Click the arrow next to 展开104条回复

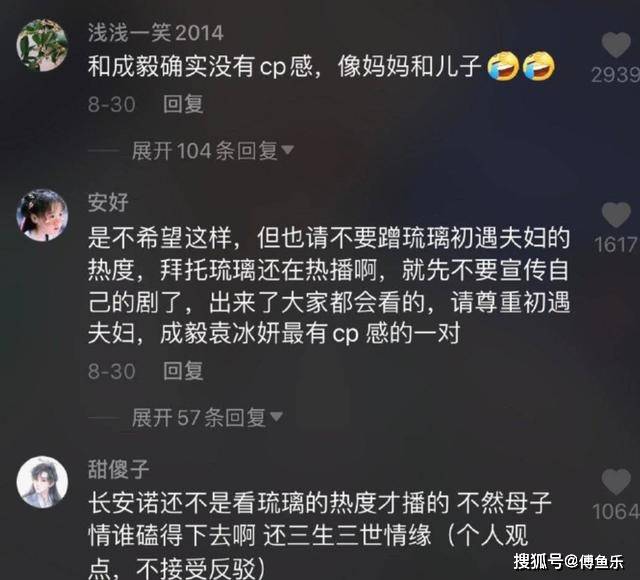(287, 150)
